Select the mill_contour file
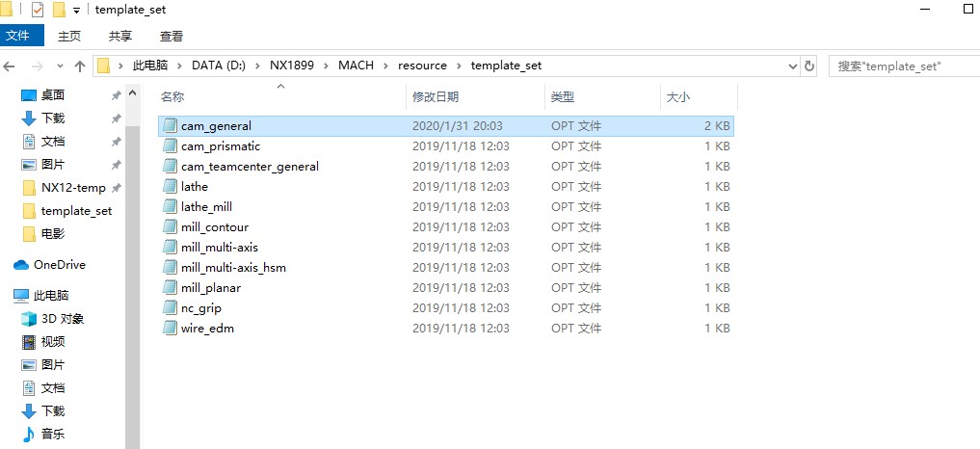 [x=214, y=227]
